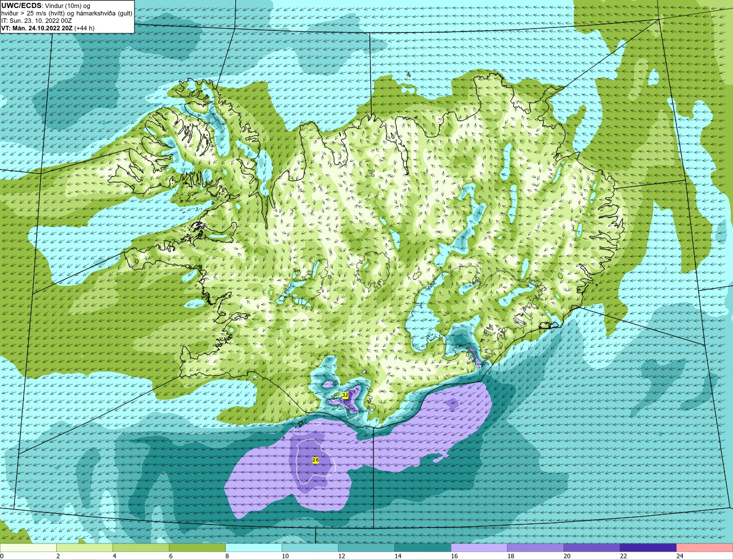Click the legend tick number 2

pyautogui.click(x=58, y=556)
